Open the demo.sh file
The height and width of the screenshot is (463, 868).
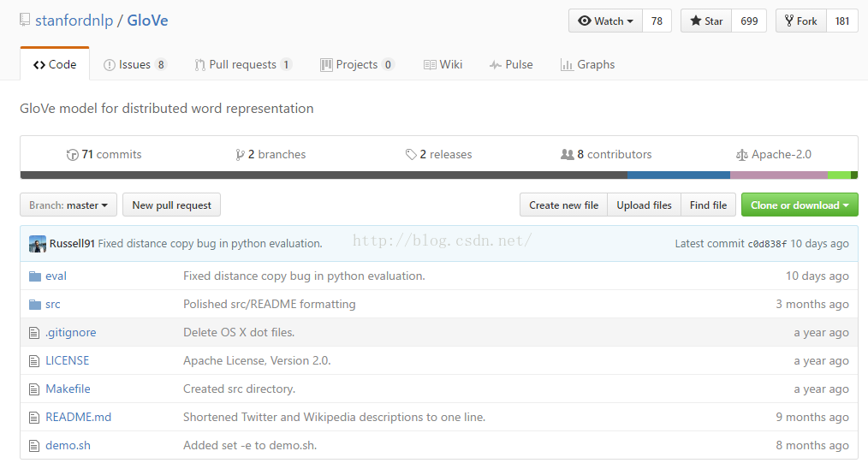coord(68,445)
